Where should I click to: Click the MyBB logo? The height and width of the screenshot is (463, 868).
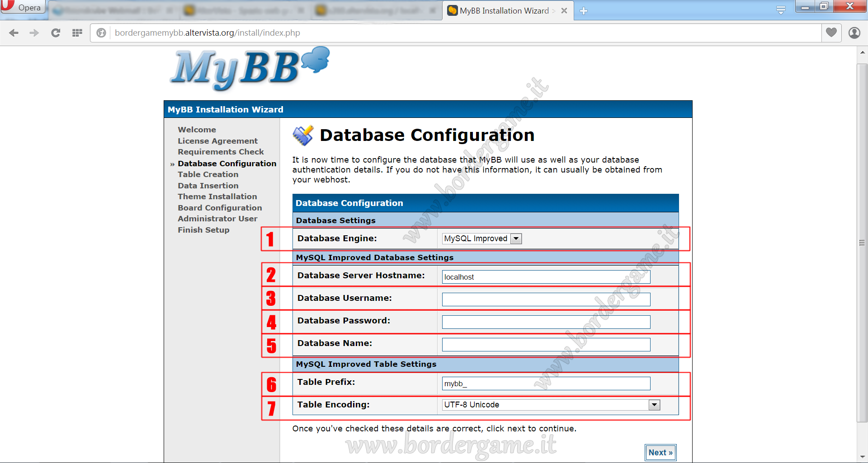(x=250, y=69)
